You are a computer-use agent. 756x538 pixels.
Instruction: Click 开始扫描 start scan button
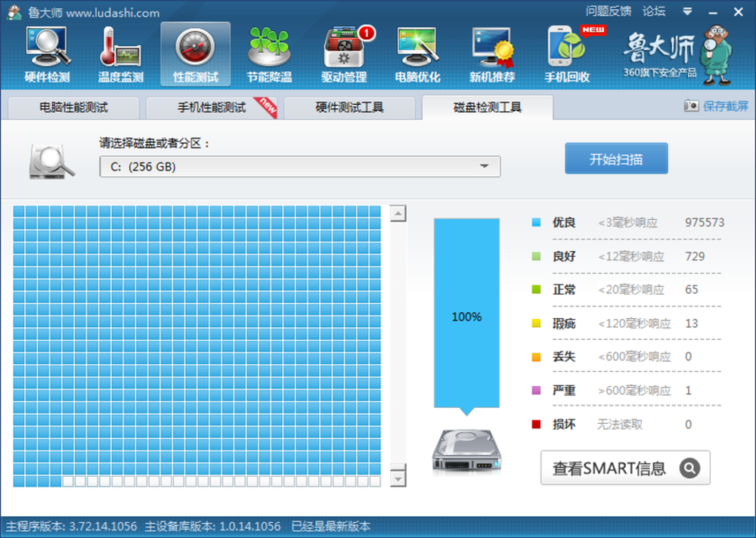(x=616, y=158)
